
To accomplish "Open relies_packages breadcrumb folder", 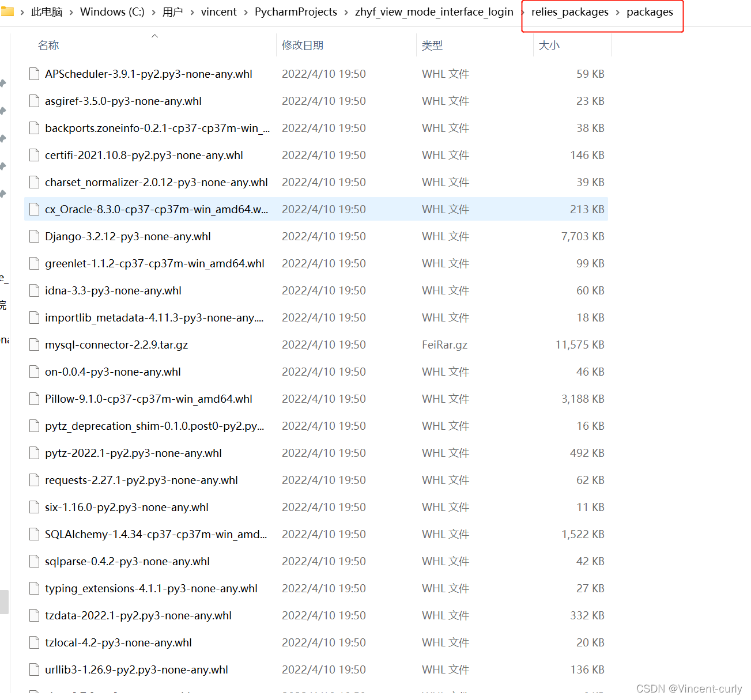I will click(570, 12).
